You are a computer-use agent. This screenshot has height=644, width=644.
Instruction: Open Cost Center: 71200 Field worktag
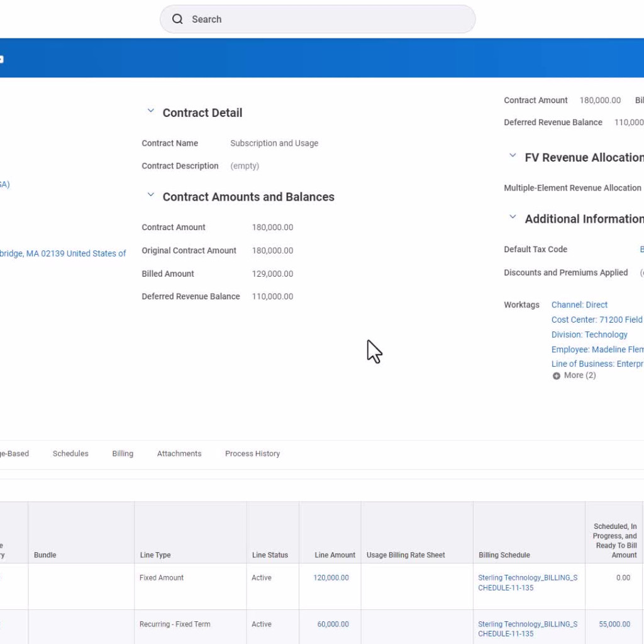pos(597,319)
